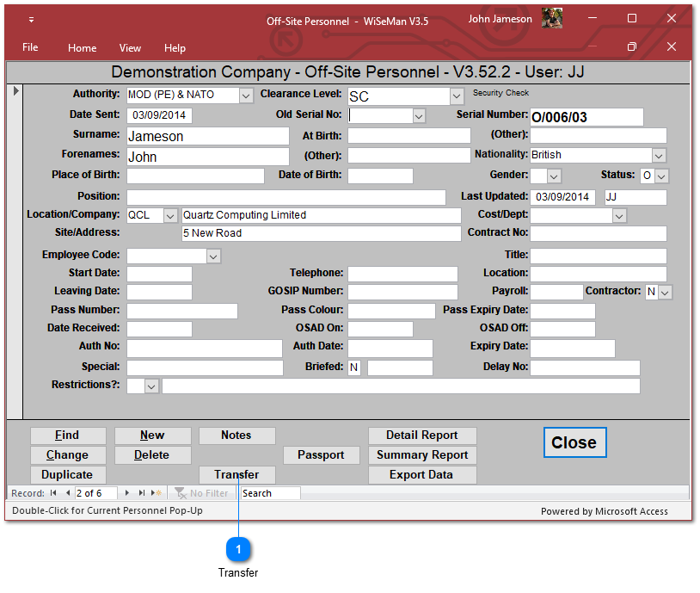
Task: Open the Authority dropdown showing MOD (PE) & NATO
Action: (247, 95)
